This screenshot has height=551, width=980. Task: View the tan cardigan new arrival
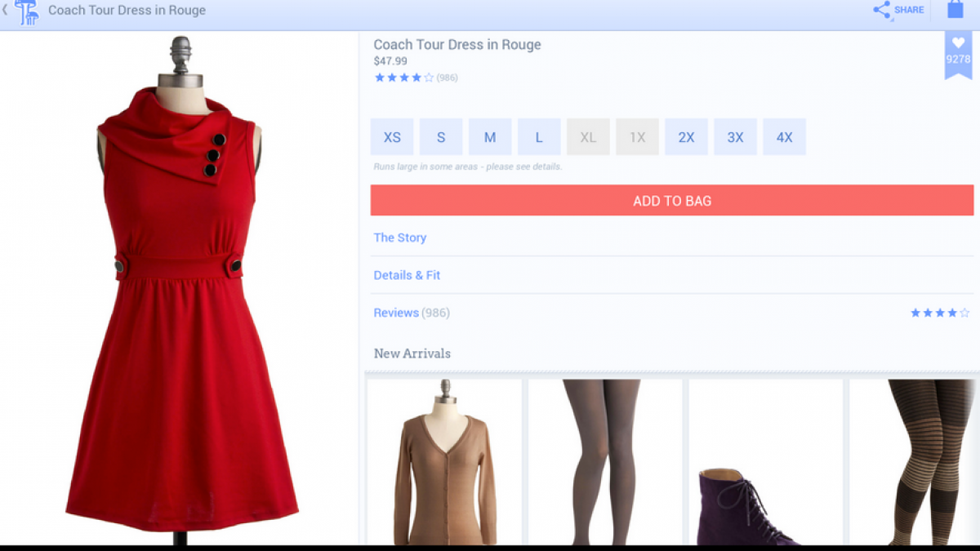(x=444, y=462)
